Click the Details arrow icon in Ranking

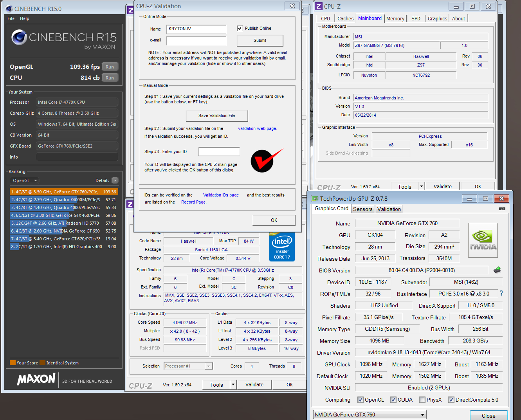(115, 180)
